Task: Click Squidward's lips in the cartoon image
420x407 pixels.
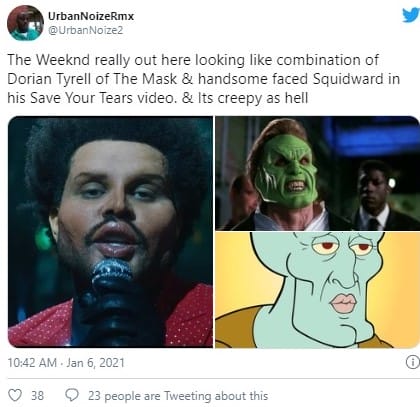Action: click(x=343, y=303)
